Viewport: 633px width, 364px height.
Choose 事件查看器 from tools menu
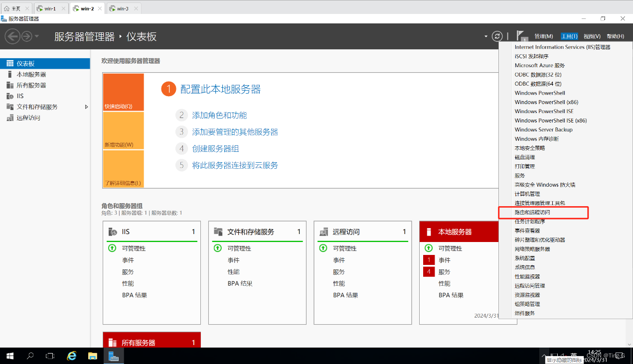tap(527, 231)
